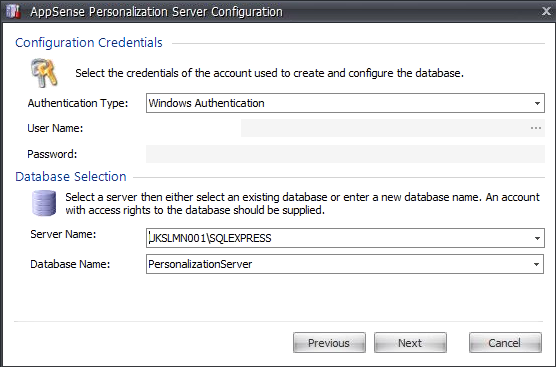Click the Configuration Credentials heading
The image size is (556, 367).
pyautogui.click(x=89, y=43)
